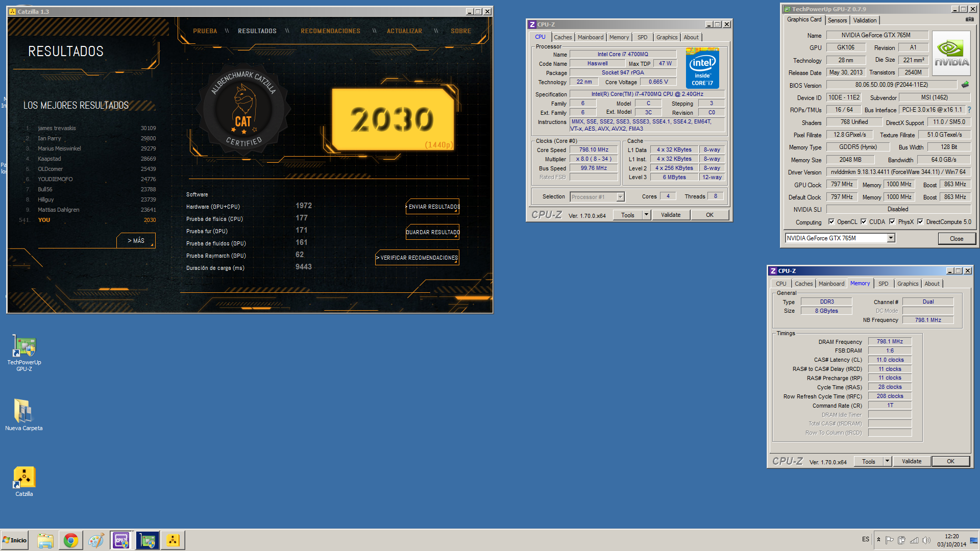Open Caches tab in CPU-Z CPU window

(x=562, y=37)
